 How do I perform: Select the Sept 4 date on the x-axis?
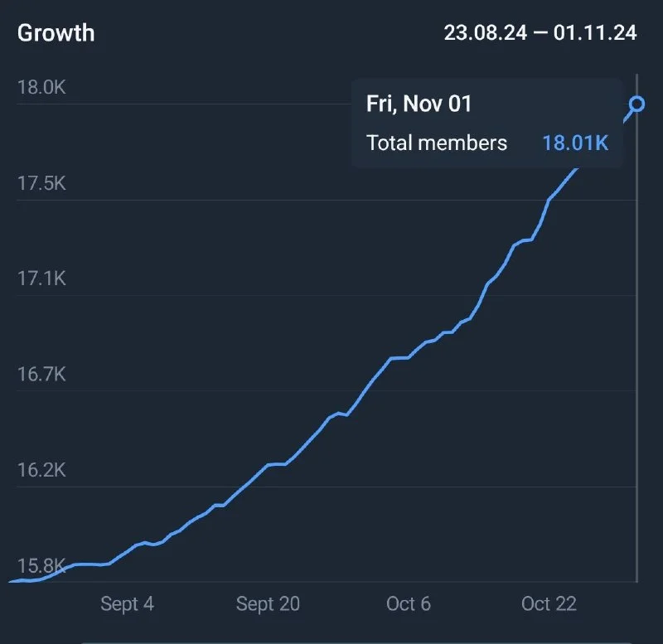point(127,603)
